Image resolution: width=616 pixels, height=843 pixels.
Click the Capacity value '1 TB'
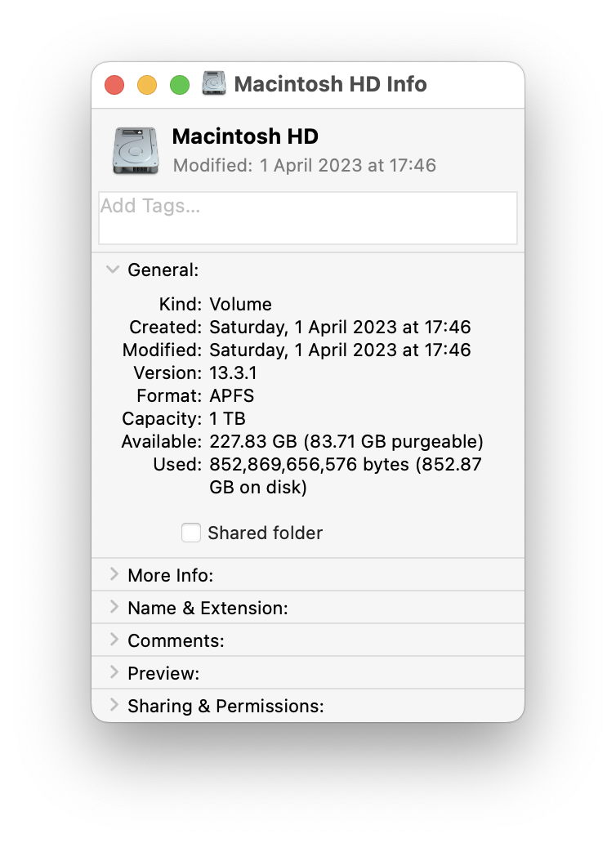point(227,418)
